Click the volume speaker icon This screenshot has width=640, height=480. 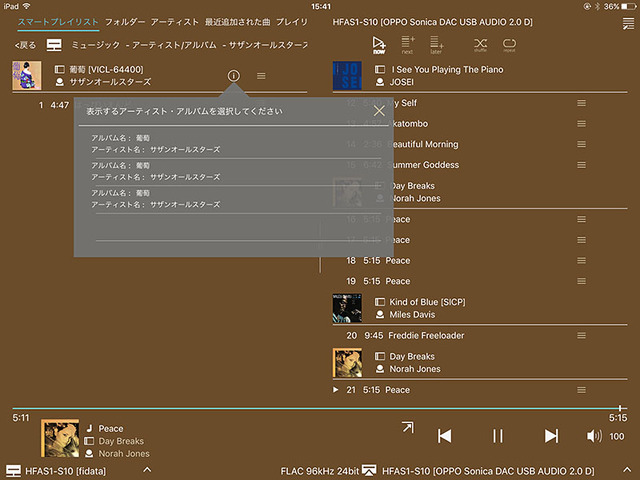click(594, 436)
